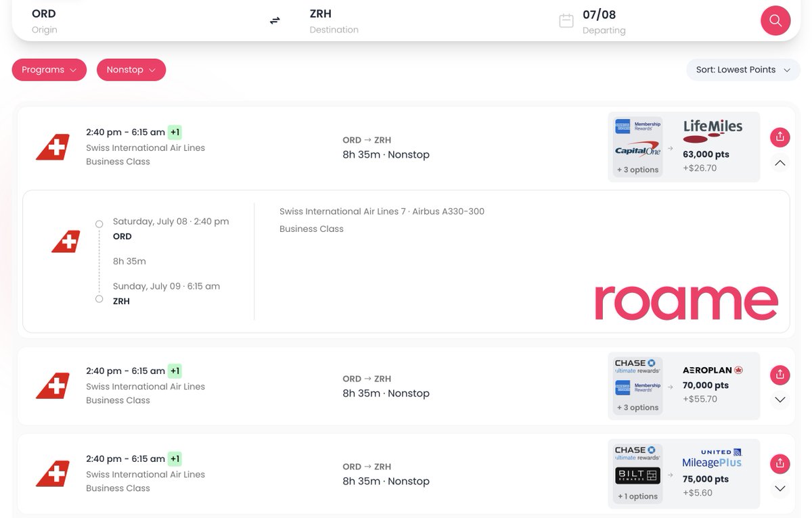Share the MileagePlus 75,000 pts result

[780, 464]
